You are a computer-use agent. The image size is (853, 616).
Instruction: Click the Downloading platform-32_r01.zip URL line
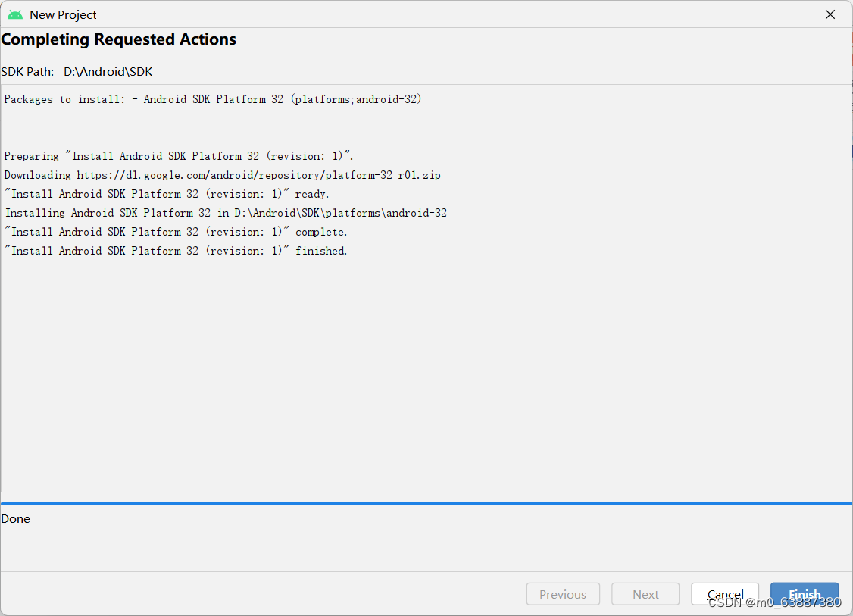tap(222, 175)
